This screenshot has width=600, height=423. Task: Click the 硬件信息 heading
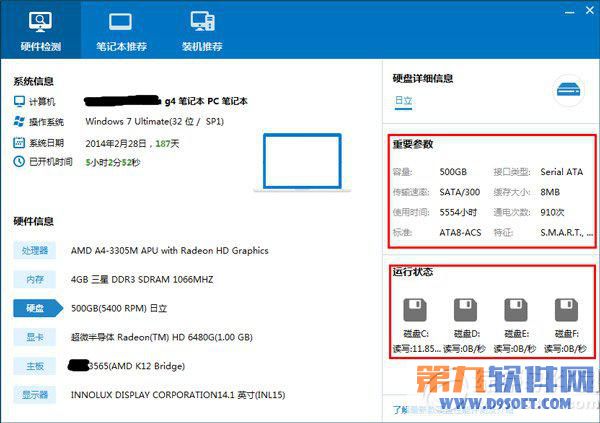coord(33,221)
